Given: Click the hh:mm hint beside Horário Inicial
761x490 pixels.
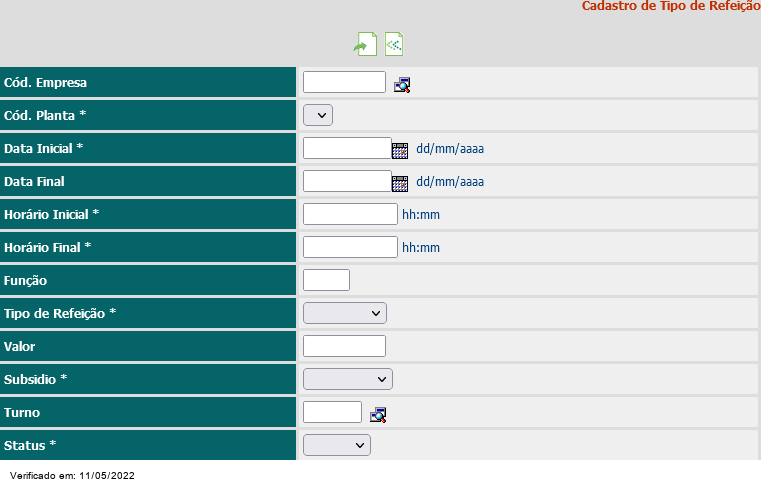Looking at the screenshot, I should pyautogui.click(x=421, y=214).
